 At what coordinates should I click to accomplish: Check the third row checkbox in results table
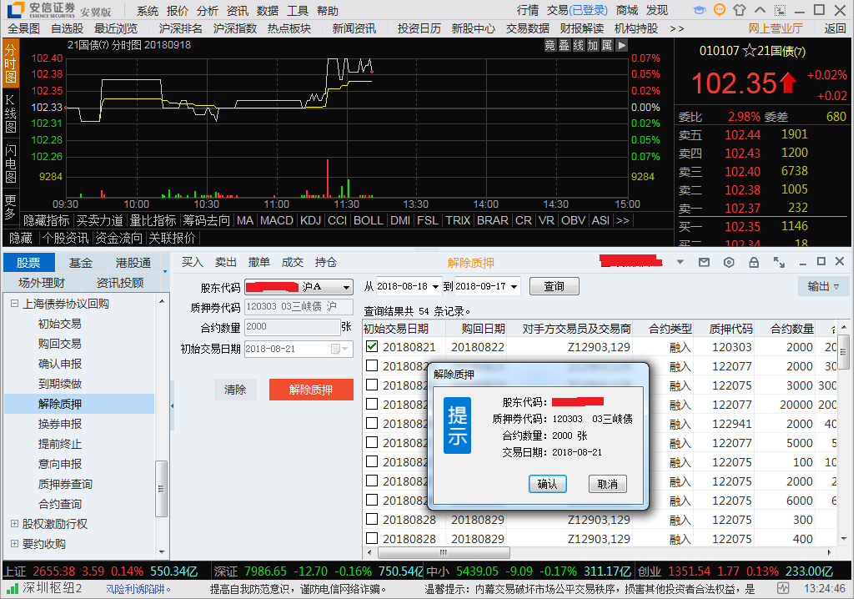pos(372,385)
